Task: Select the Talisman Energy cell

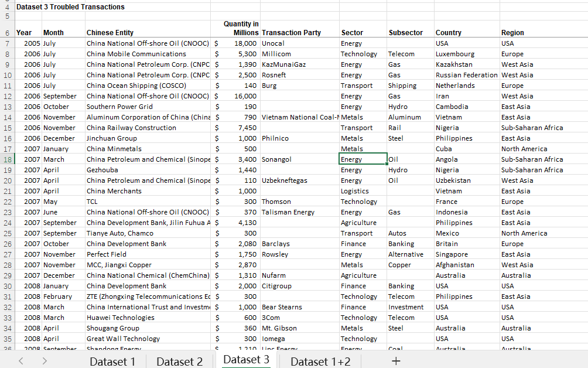Action: 300,212
